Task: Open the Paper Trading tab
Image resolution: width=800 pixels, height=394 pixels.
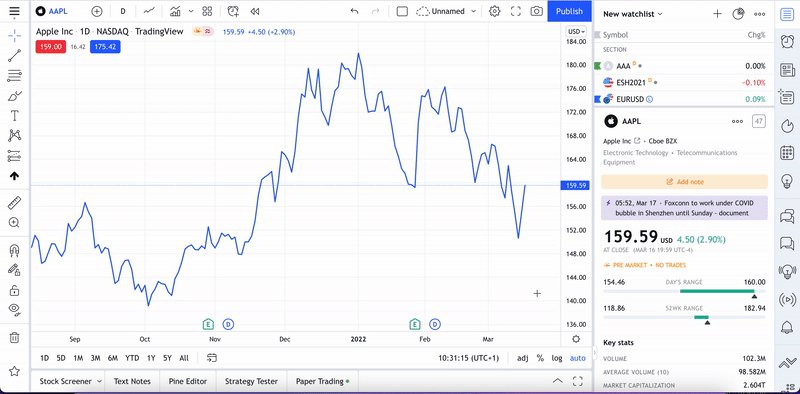Action: [x=322, y=381]
